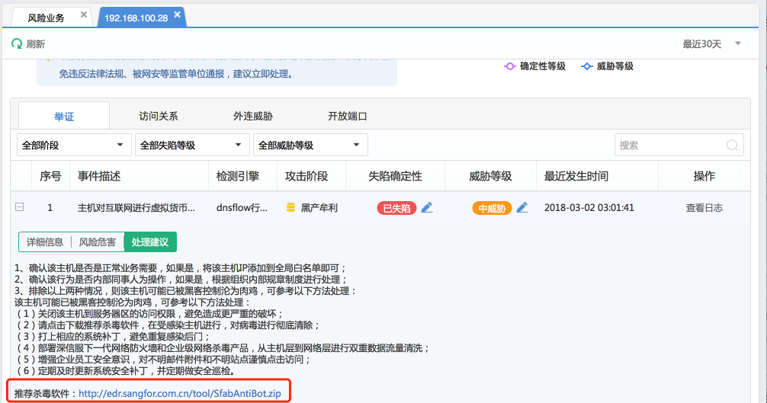Screen dimensions: 767x403
Task: Click the 已失陷 status badge
Action: (396, 208)
